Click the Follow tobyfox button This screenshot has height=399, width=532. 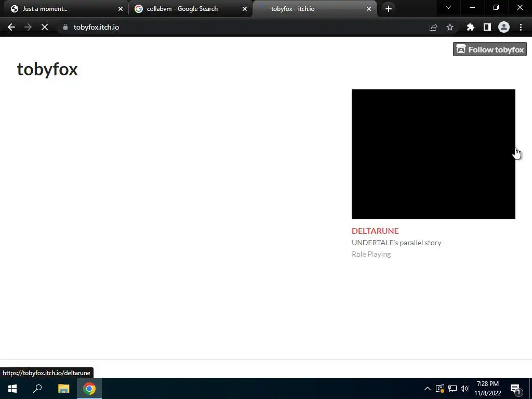(x=489, y=49)
